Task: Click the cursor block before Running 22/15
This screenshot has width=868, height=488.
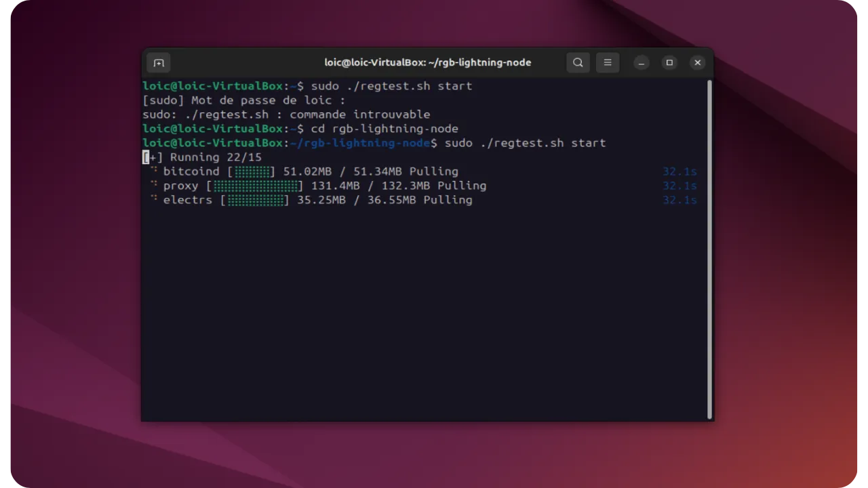Action: 145,157
